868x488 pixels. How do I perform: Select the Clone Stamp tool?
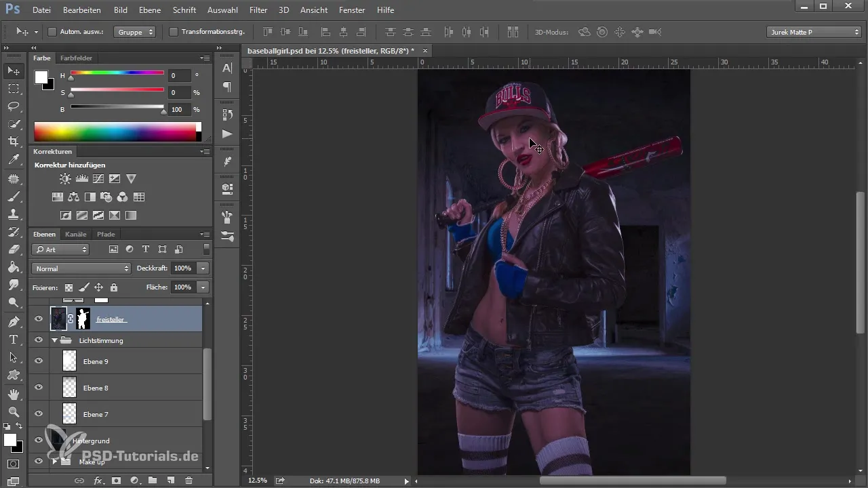14,214
